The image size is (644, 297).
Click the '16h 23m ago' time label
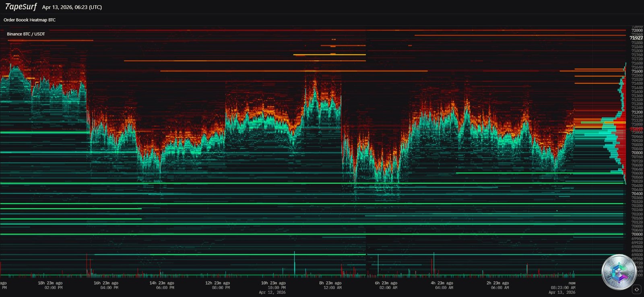106,283
